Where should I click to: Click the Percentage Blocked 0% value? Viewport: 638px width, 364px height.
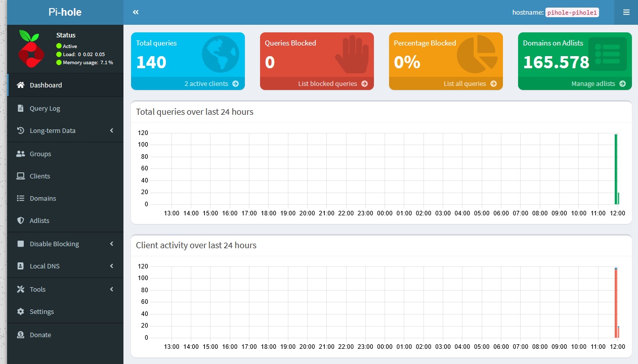tap(407, 62)
